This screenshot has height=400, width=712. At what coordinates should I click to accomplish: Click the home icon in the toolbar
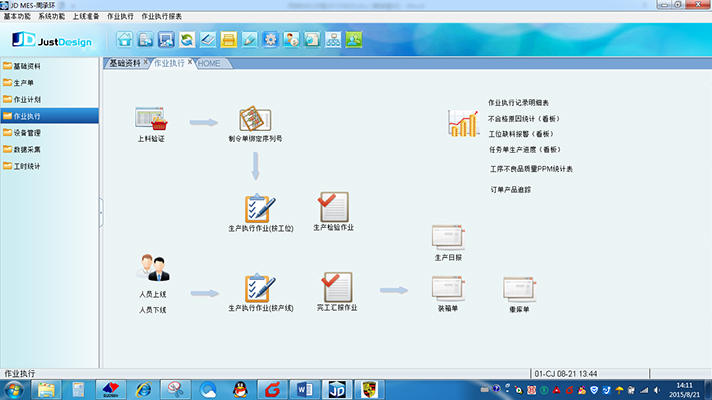click(x=125, y=40)
